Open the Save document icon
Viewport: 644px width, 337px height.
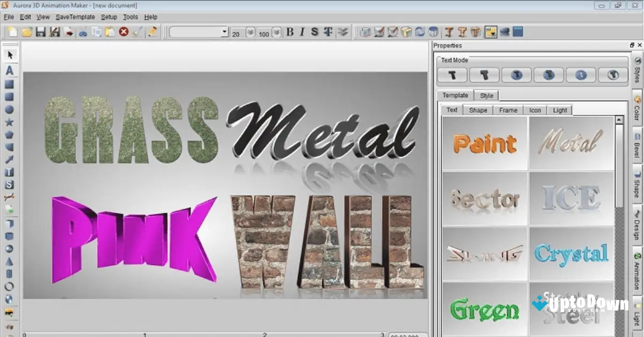point(41,32)
